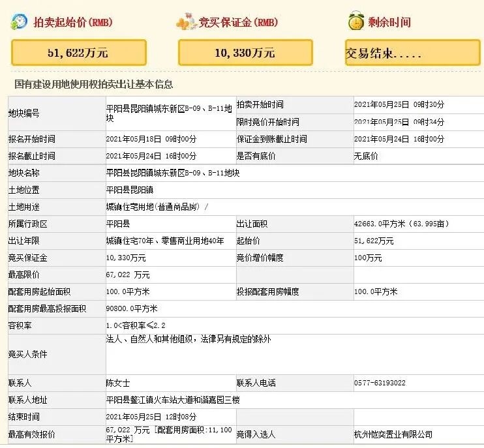Click the 保证金到账截止时间 label
This screenshot has width=484, height=448.
pyautogui.click(x=271, y=139)
